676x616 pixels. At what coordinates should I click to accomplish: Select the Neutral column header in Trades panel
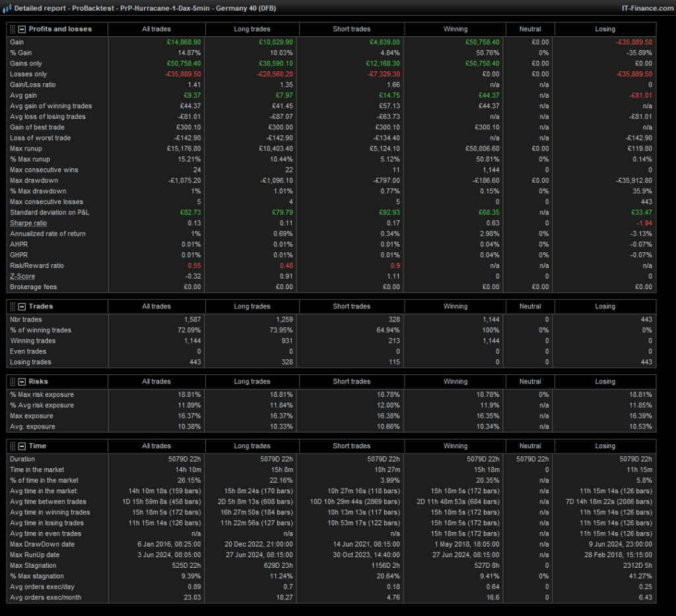click(529, 306)
